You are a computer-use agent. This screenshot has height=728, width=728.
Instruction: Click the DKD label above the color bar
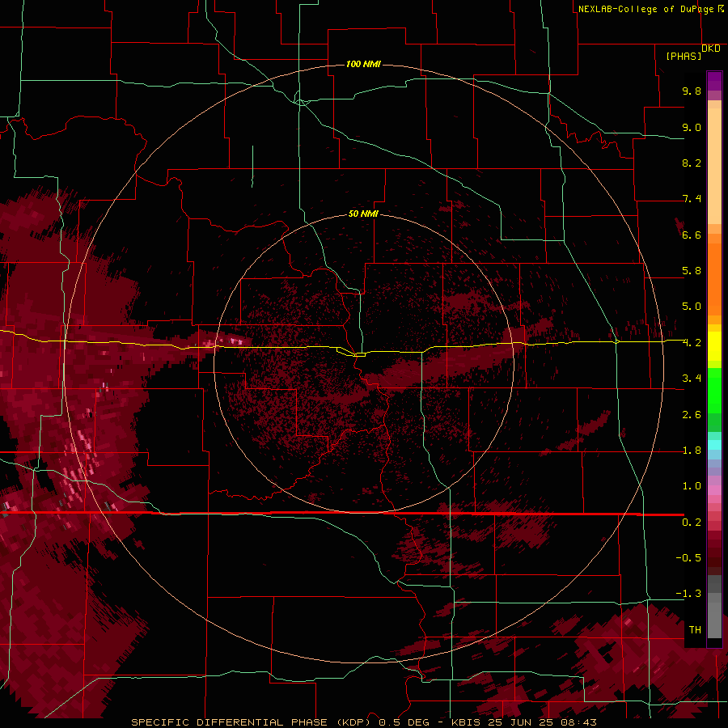711,49
